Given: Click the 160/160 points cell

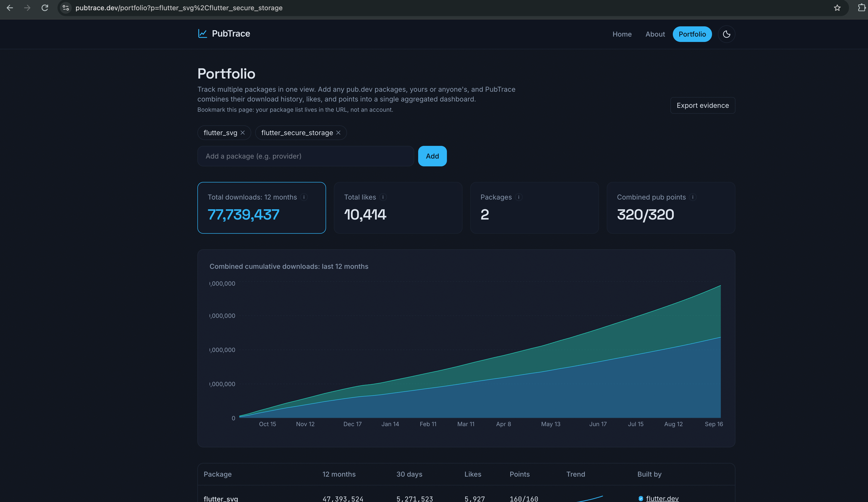Looking at the screenshot, I should point(524,499).
